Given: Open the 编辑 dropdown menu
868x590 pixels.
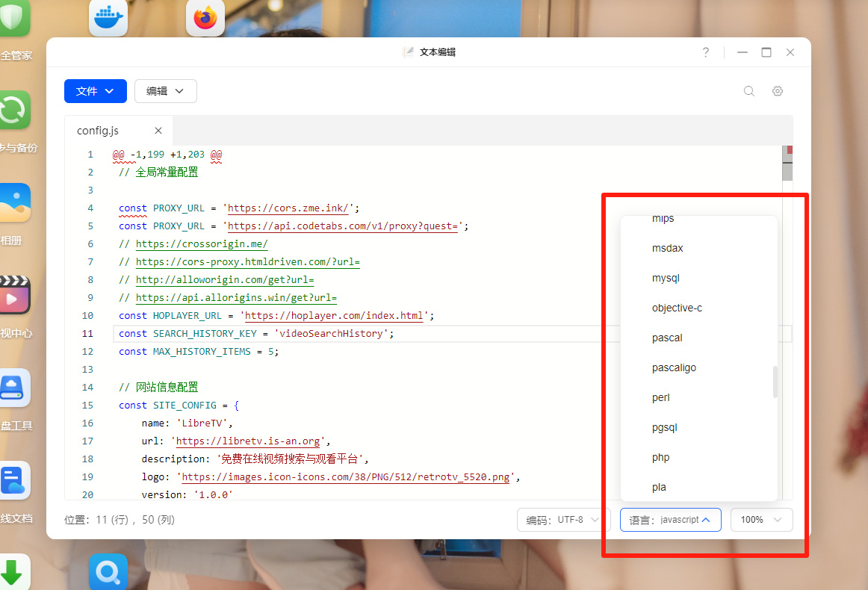Looking at the screenshot, I should click(x=166, y=91).
